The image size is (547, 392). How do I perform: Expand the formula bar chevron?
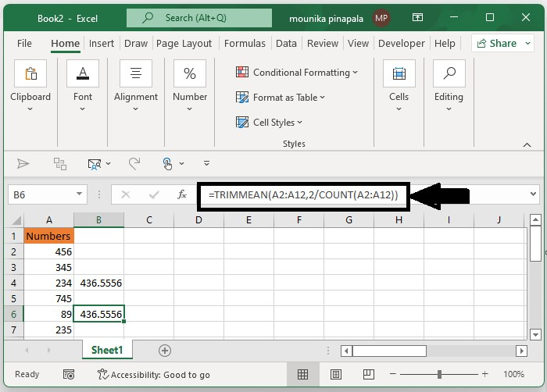click(533, 194)
